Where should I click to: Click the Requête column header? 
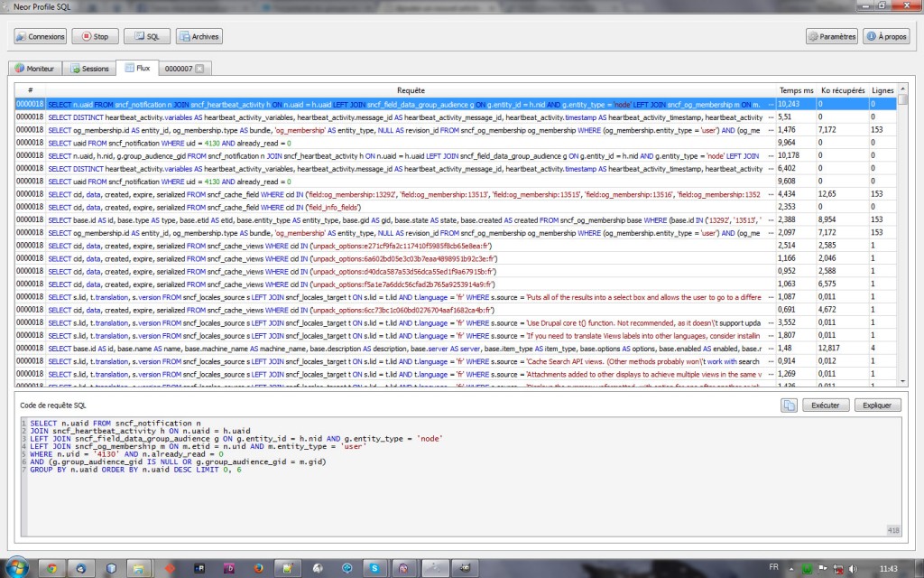(x=411, y=90)
